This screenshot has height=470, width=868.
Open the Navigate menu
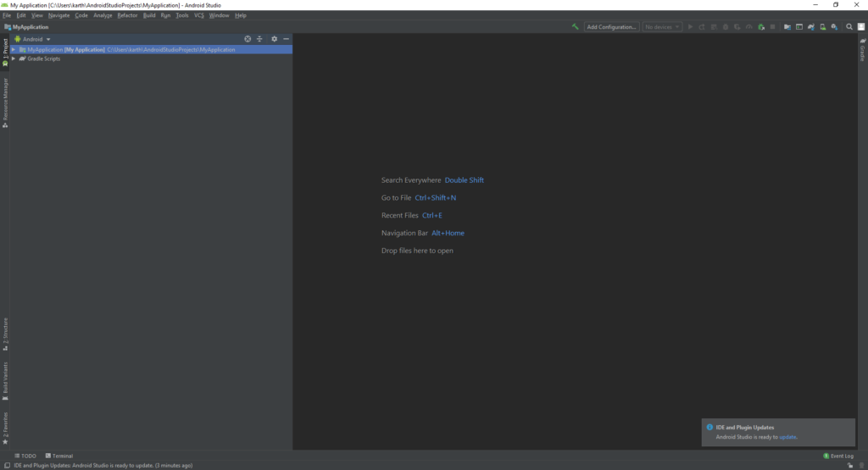(x=58, y=15)
